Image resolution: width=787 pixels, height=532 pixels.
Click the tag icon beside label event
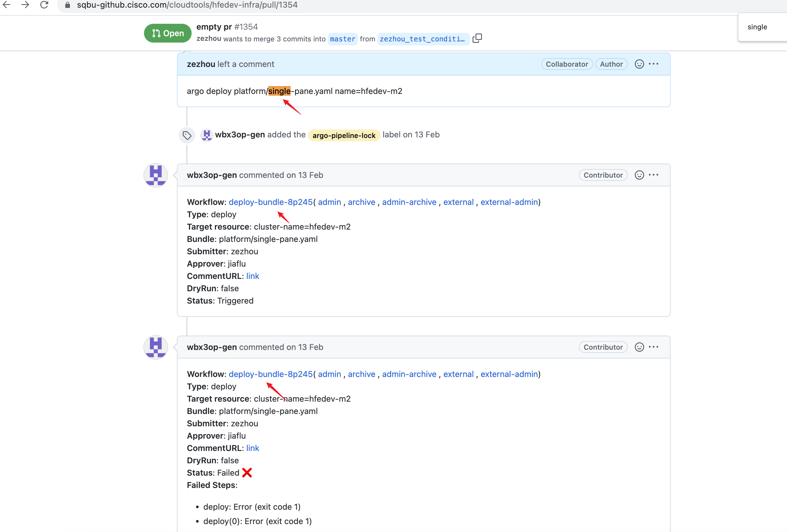coord(187,135)
